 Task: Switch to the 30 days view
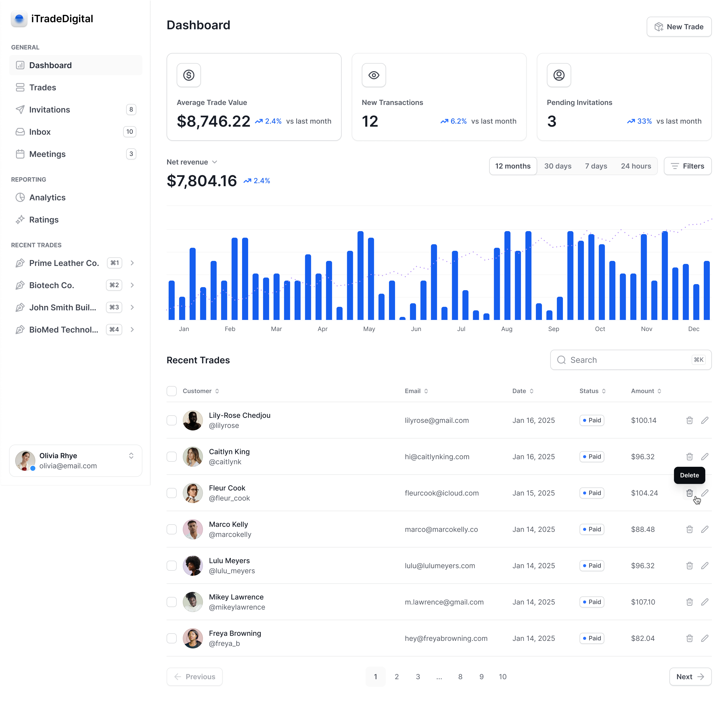point(558,166)
